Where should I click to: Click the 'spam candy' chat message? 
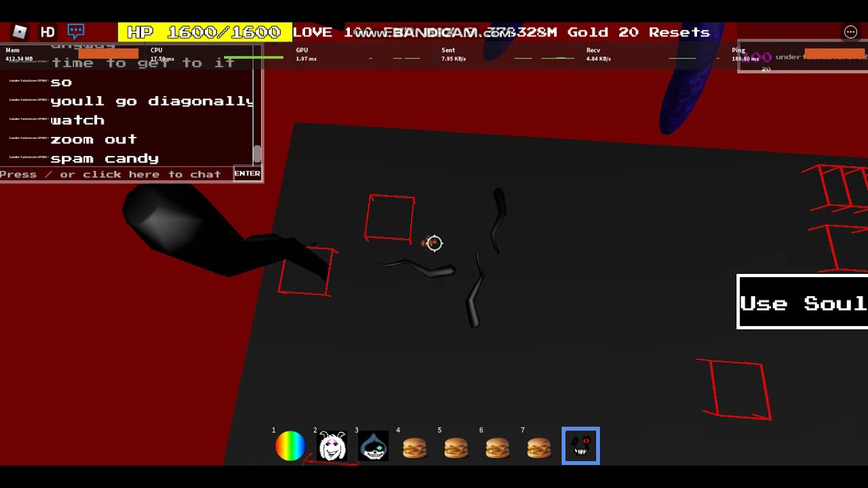pyautogui.click(x=104, y=158)
